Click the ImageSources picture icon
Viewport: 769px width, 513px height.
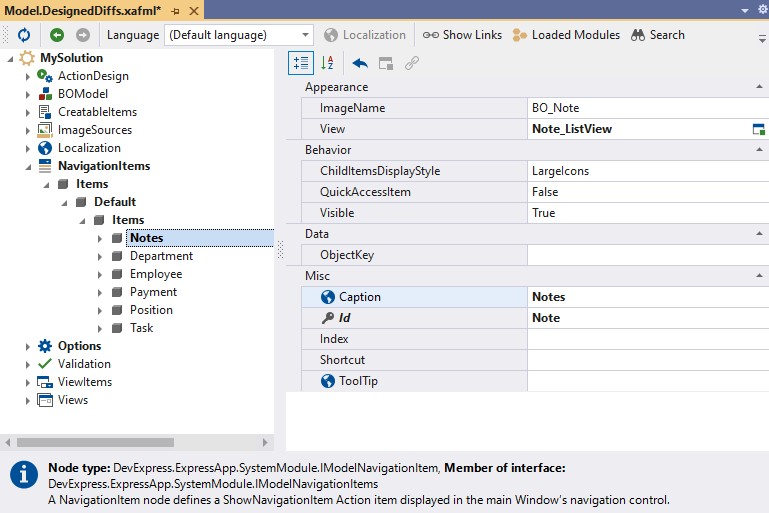pyautogui.click(x=45, y=130)
